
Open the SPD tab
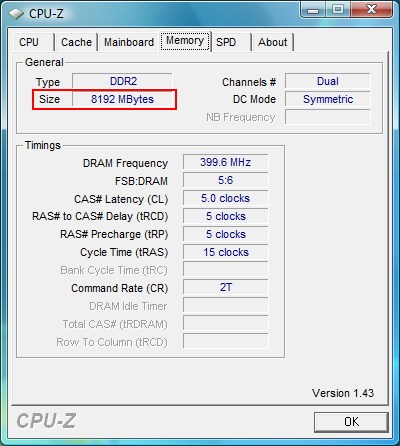click(x=231, y=42)
